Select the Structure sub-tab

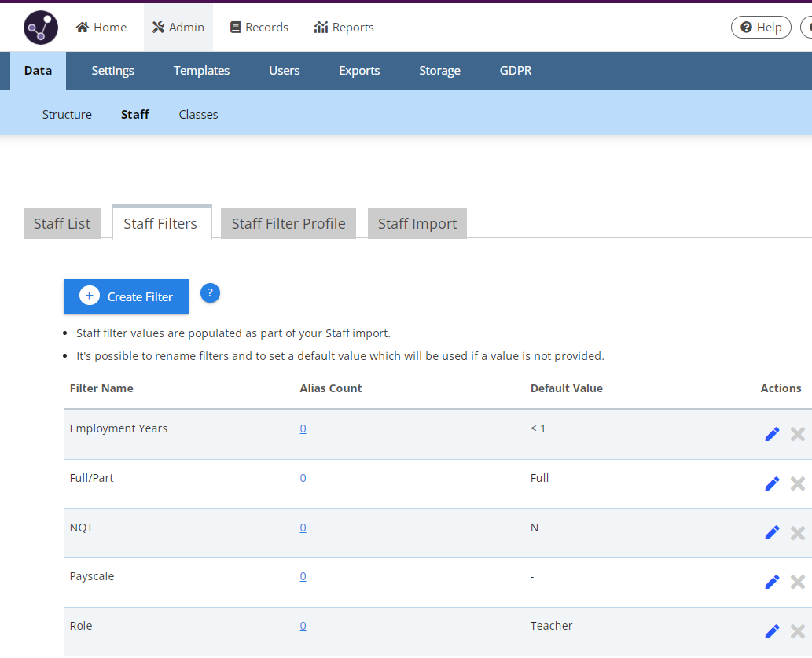tap(67, 115)
